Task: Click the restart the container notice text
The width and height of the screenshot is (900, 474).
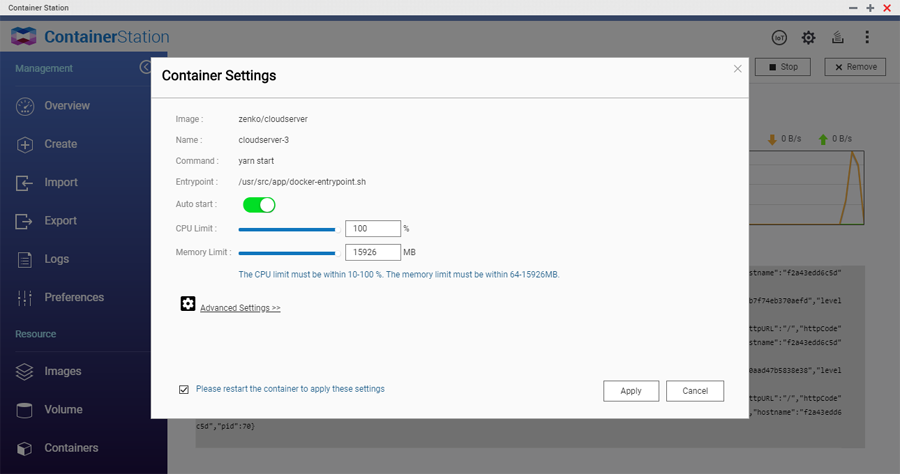Action: coord(290,389)
